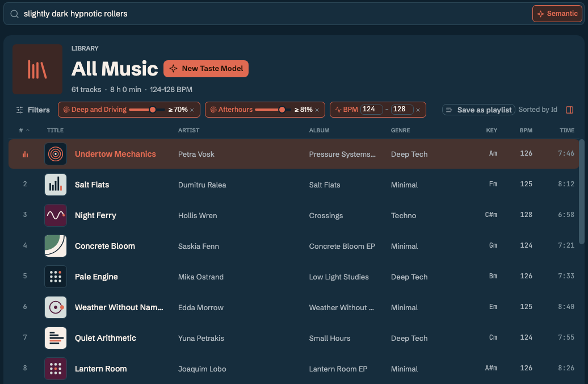Create a New Taste Model
The image size is (588, 384).
tap(206, 69)
